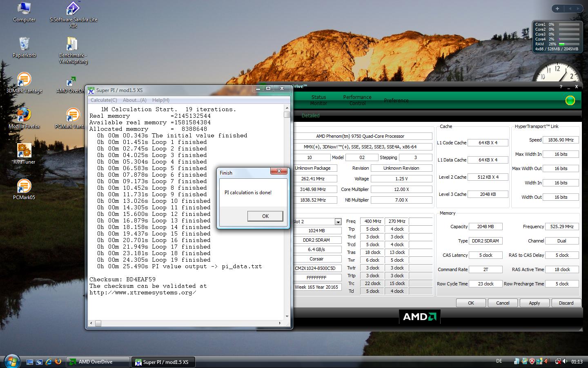Click HyperTransport Speed 1836.90 MHz field
Viewport: 588px width, 368px height.
(561, 140)
